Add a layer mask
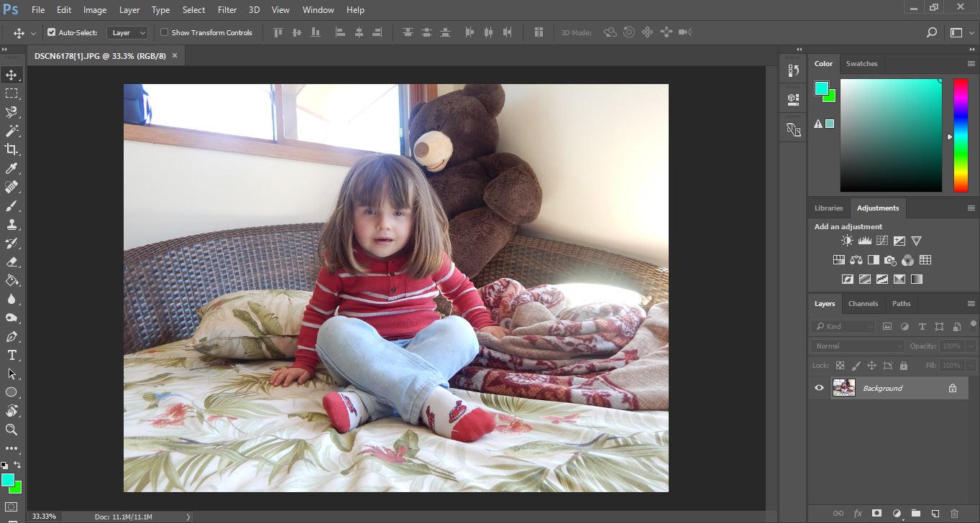 [876, 514]
